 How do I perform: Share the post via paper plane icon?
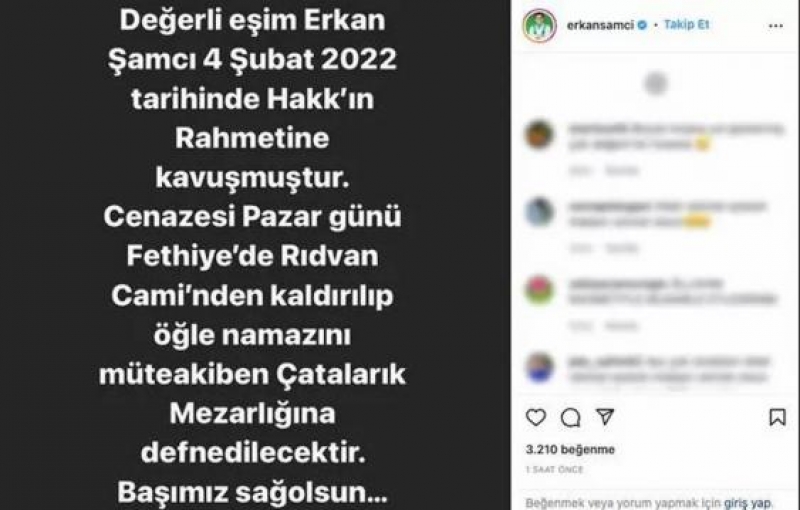click(605, 417)
